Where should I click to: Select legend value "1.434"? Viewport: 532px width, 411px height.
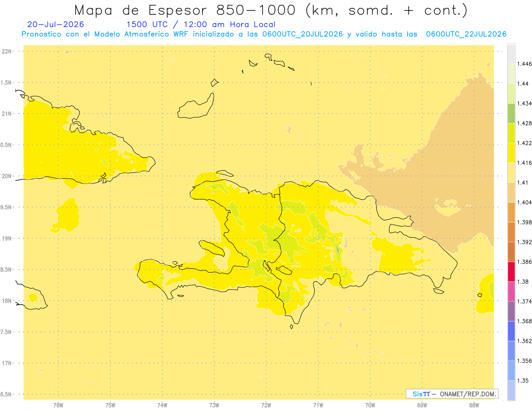click(x=524, y=103)
